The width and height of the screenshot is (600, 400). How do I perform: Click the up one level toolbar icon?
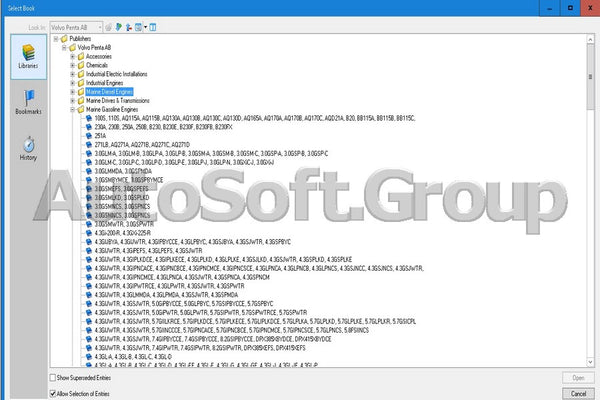(129, 27)
